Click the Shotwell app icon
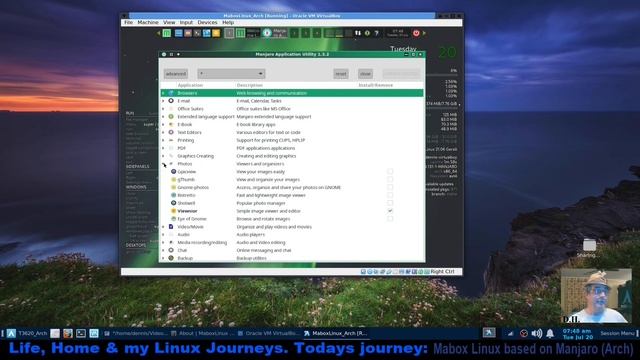Screen dimensions: 640x360 173,203
